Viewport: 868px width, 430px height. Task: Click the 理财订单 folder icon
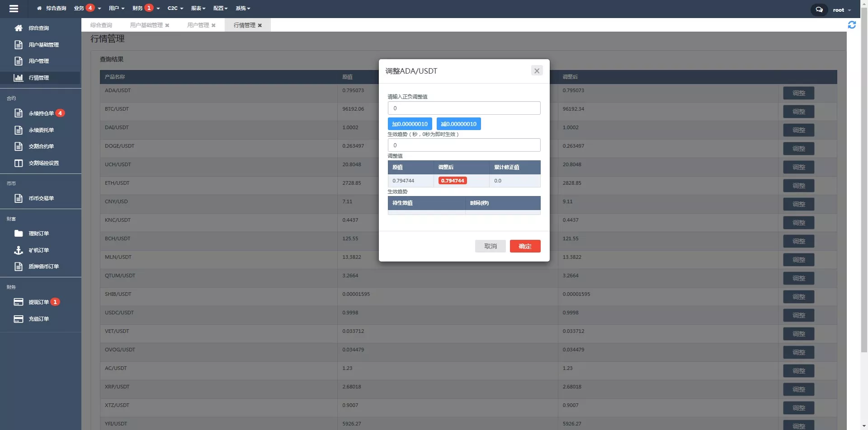pos(19,234)
